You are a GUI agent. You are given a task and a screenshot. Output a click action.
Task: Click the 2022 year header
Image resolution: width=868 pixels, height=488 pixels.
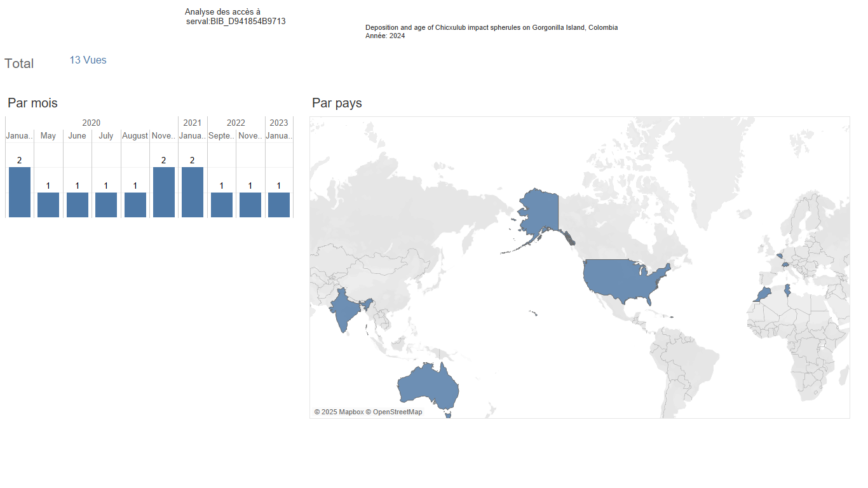[236, 123]
